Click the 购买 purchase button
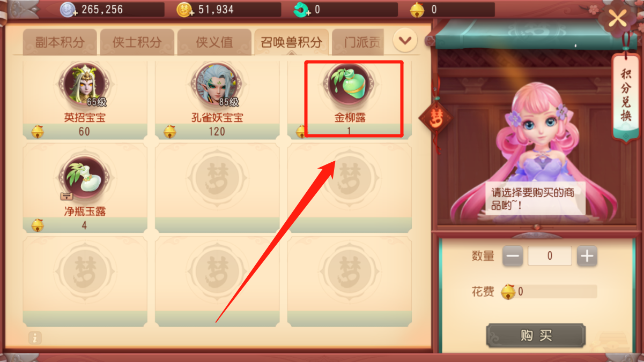 pos(536,336)
